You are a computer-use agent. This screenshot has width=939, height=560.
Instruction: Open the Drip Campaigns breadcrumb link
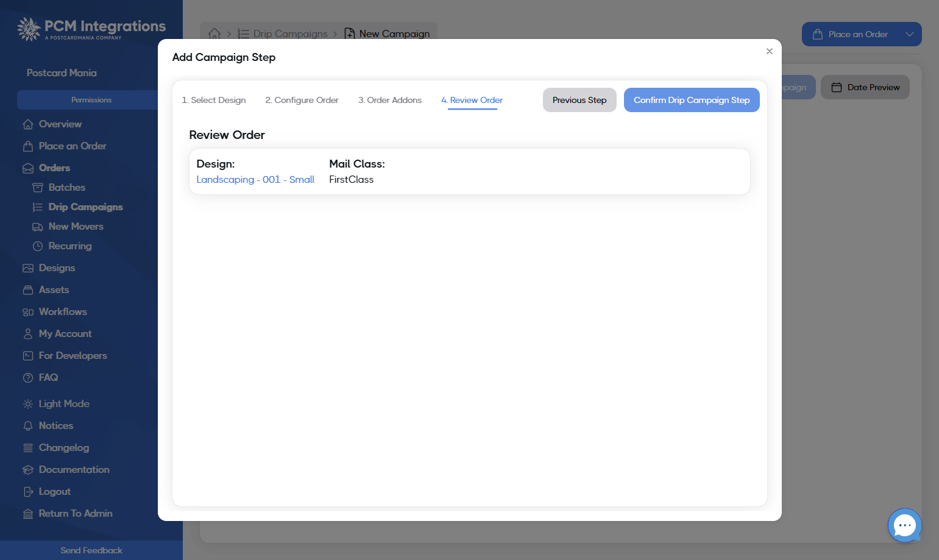point(283,34)
